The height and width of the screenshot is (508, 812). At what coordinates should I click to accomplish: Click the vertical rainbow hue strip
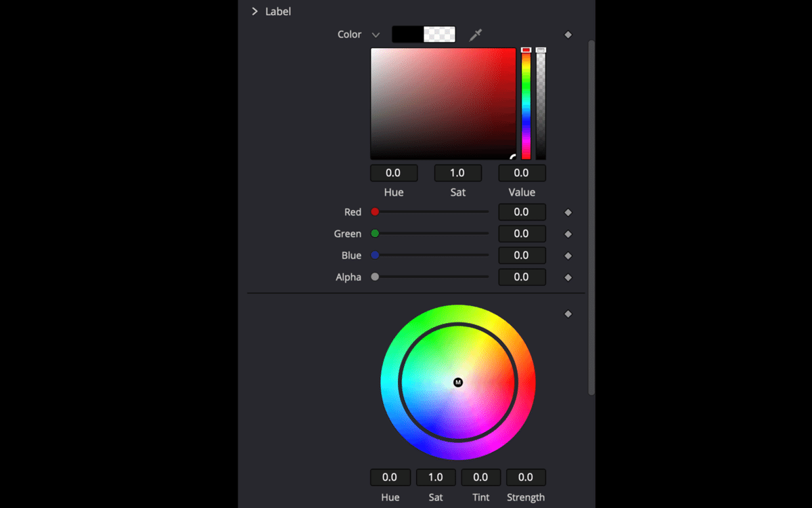click(x=526, y=104)
